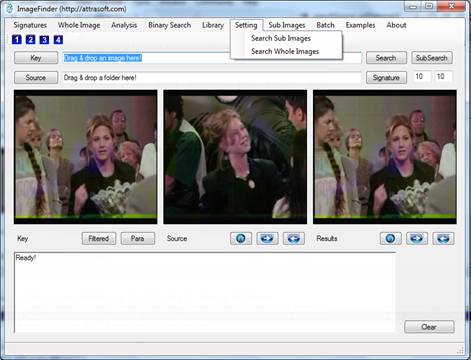Screen dimensions: 471x360
Task: Click the Source folder path input field
Action: click(212, 78)
